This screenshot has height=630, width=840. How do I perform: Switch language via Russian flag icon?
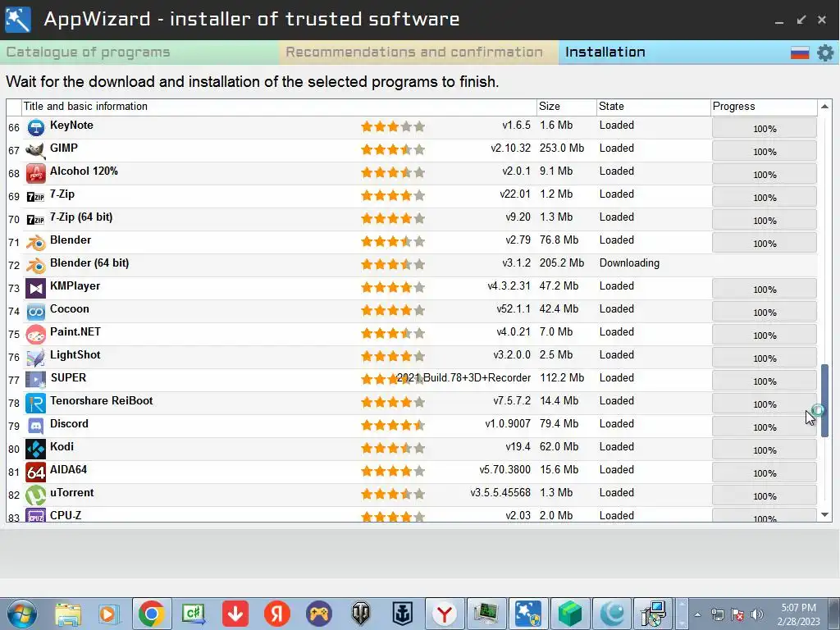pos(800,52)
